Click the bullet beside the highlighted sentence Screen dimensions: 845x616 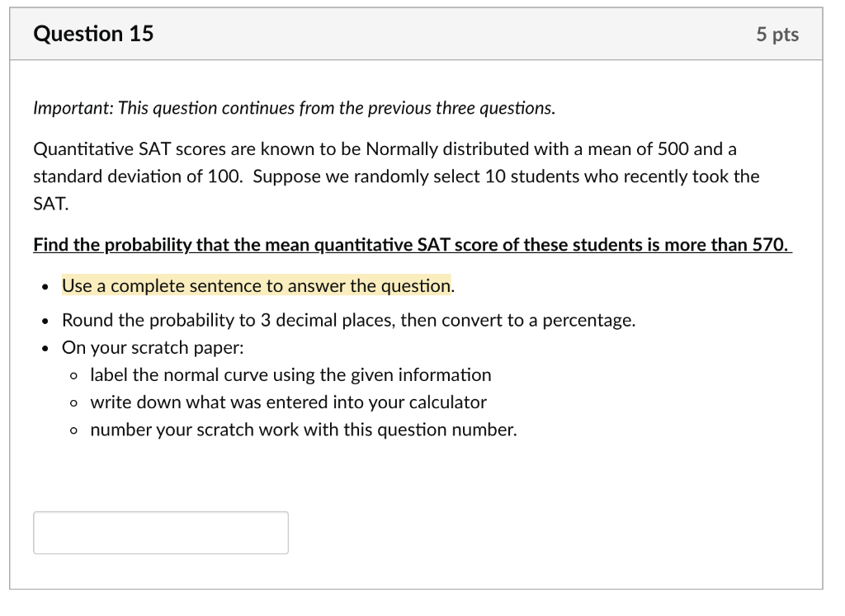[44, 286]
